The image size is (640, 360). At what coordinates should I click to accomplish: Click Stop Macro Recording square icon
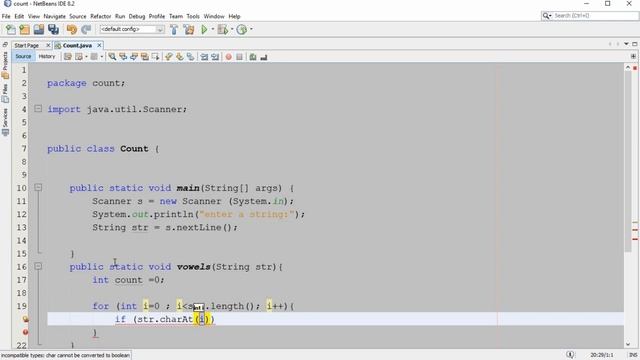tap(240, 57)
